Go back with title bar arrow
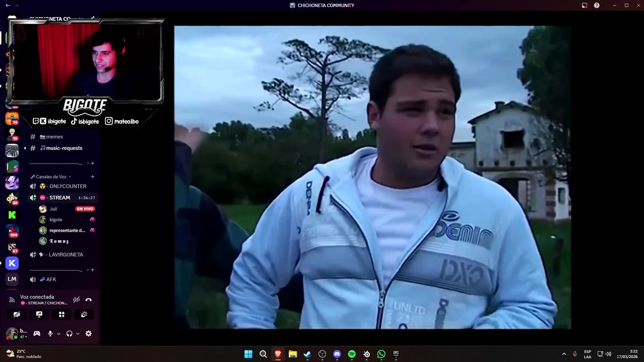Image resolution: width=644 pixels, height=362 pixels. tap(8, 5)
